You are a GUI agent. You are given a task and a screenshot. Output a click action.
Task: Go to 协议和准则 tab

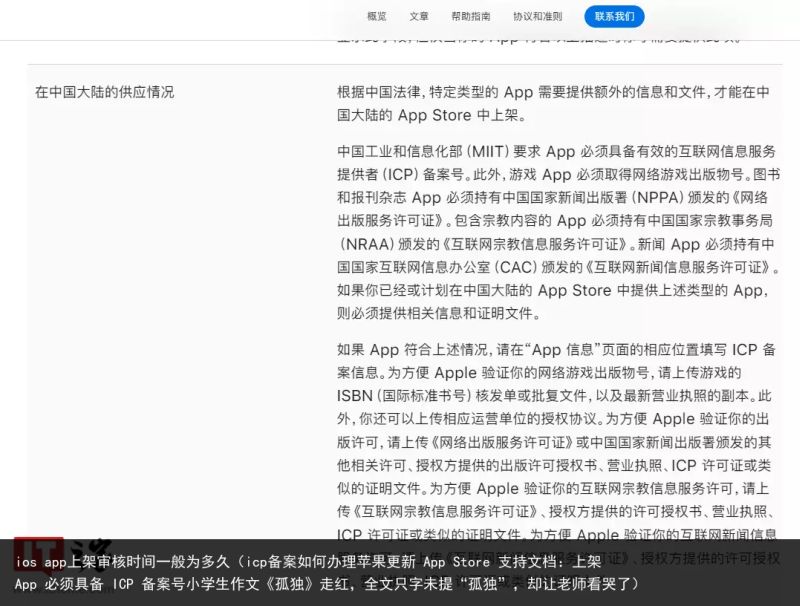click(x=537, y=16)
